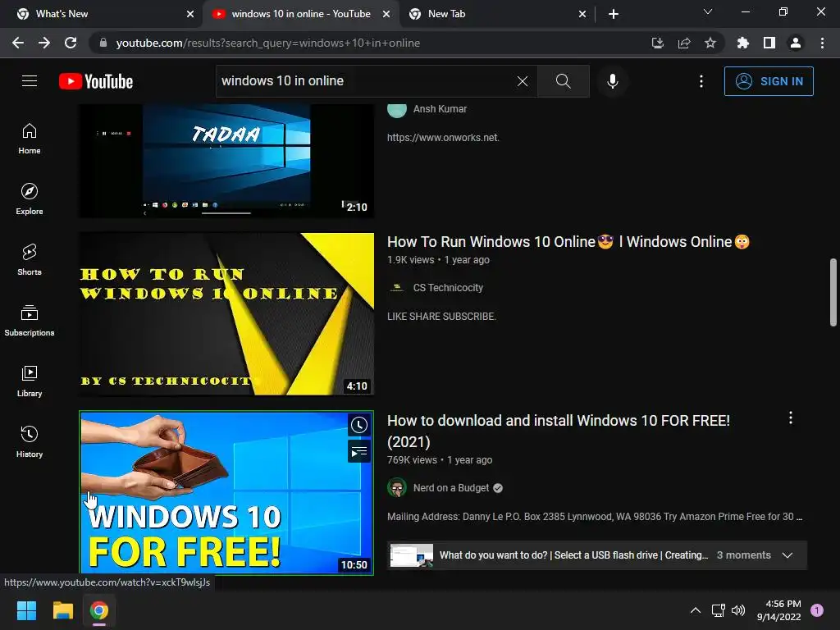
Task: Clear the search query with the X
Action: tap(523, 81)
